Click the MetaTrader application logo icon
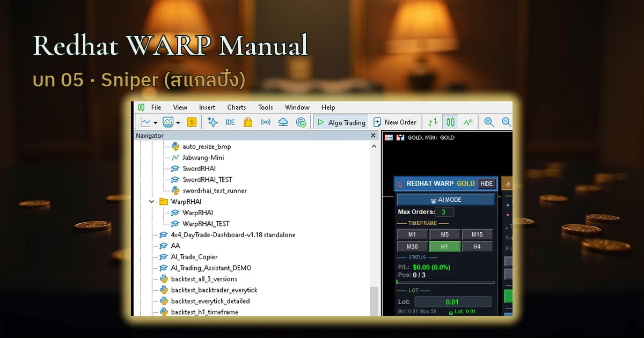 141,107
